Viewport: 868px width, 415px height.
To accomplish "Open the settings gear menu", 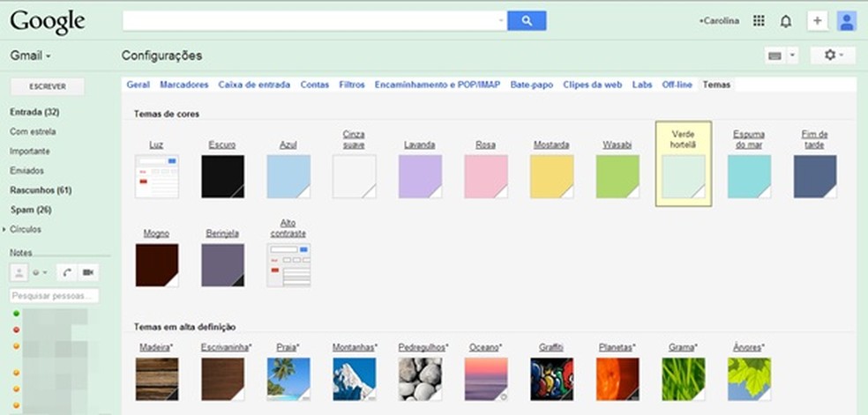I will (833, 56).
